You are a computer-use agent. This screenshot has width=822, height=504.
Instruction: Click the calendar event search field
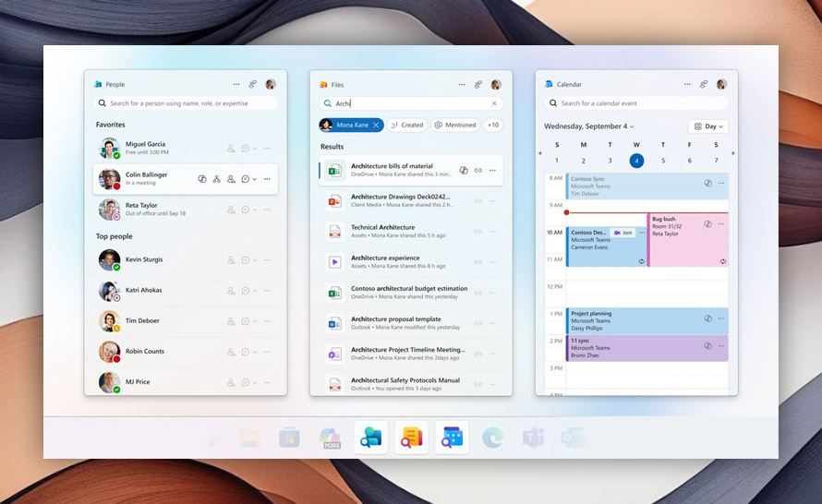pyautogui.click(x=635, y=103)
